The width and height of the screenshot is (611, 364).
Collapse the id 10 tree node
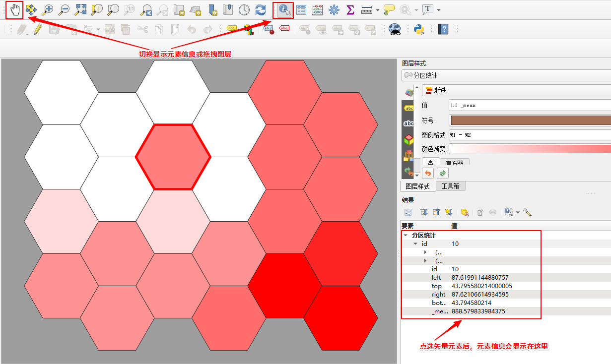coord(415,244)
